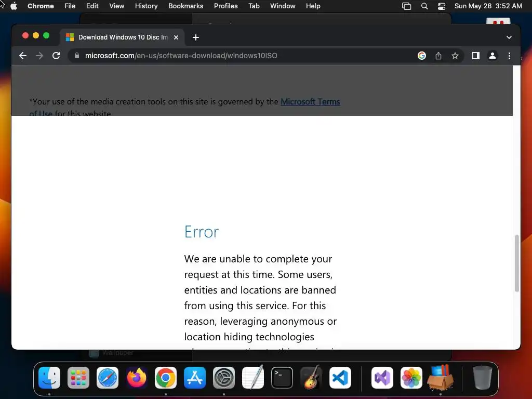The height and width of the screenshot is (399, 532).
Task: Open Finder from the Dock
Action: 49,378
